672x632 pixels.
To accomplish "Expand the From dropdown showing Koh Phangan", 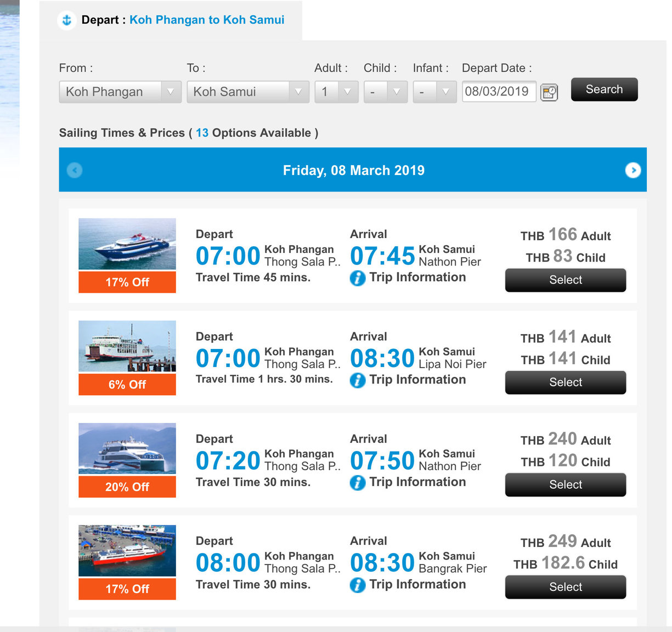I will [120, 92].
